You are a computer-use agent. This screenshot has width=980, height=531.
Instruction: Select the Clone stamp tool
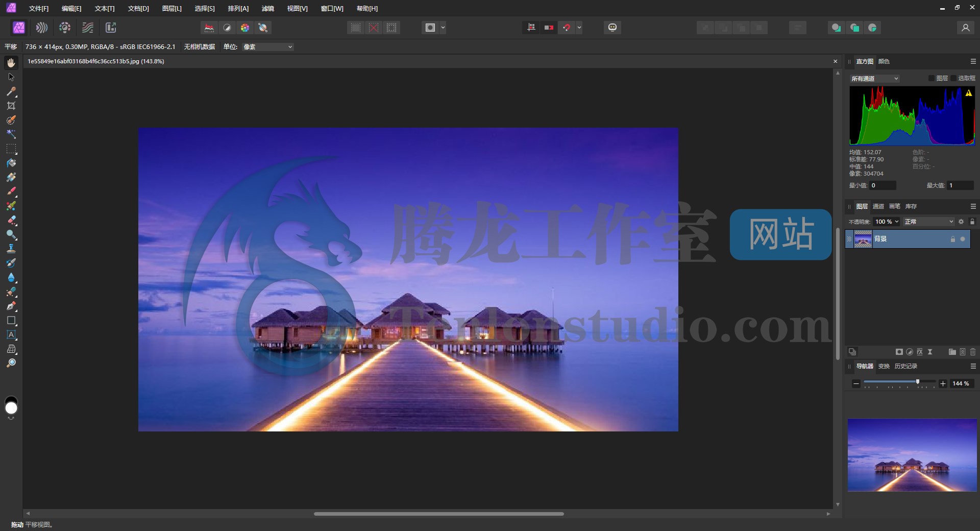coord(11,249)
